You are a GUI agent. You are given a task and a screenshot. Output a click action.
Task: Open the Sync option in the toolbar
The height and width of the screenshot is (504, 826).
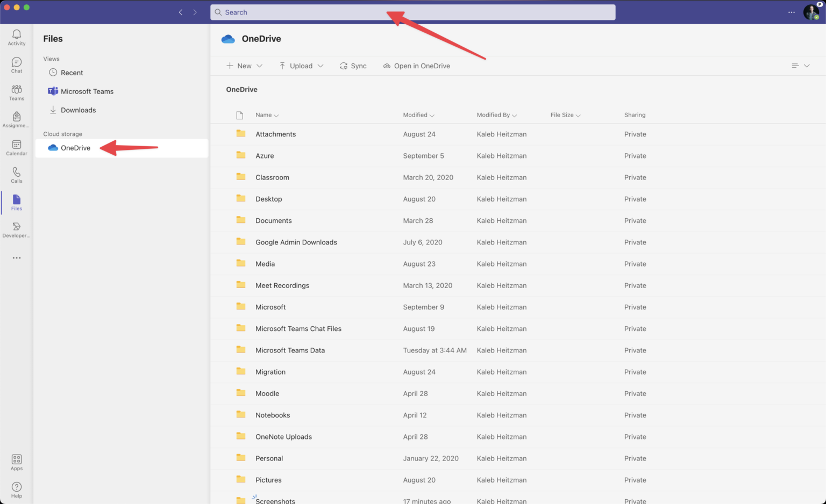[x=353, y=66]
